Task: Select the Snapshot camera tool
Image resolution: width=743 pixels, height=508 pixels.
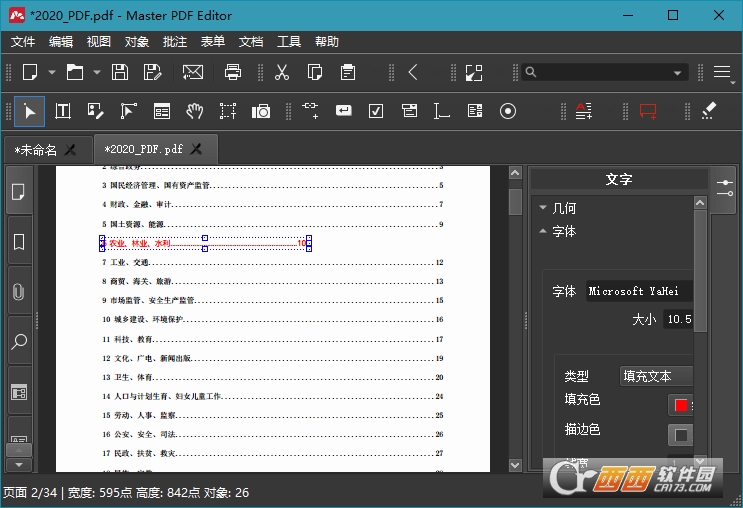Action: [261, 111]
